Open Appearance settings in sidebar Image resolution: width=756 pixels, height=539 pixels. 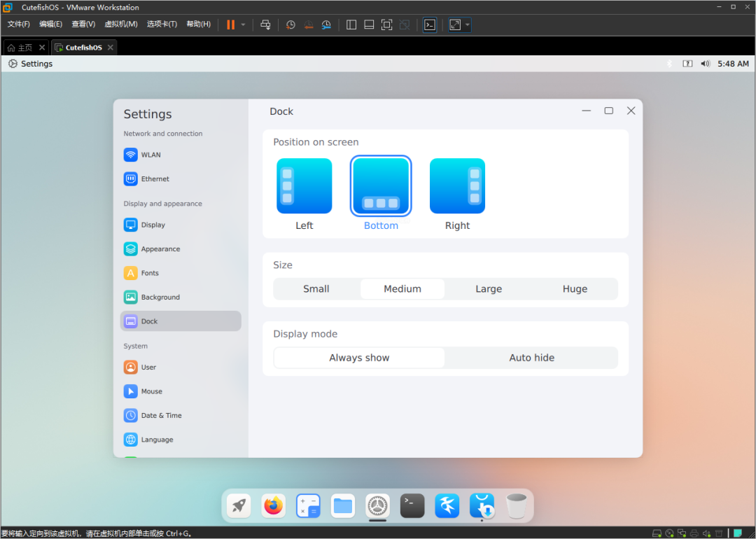(x=160, y=249)
